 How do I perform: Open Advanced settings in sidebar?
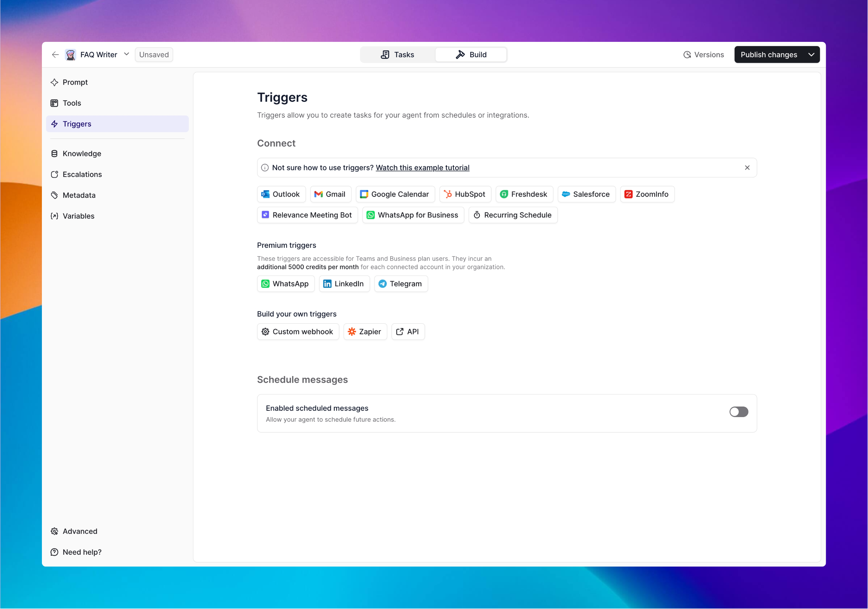click(x=117, y=531)
